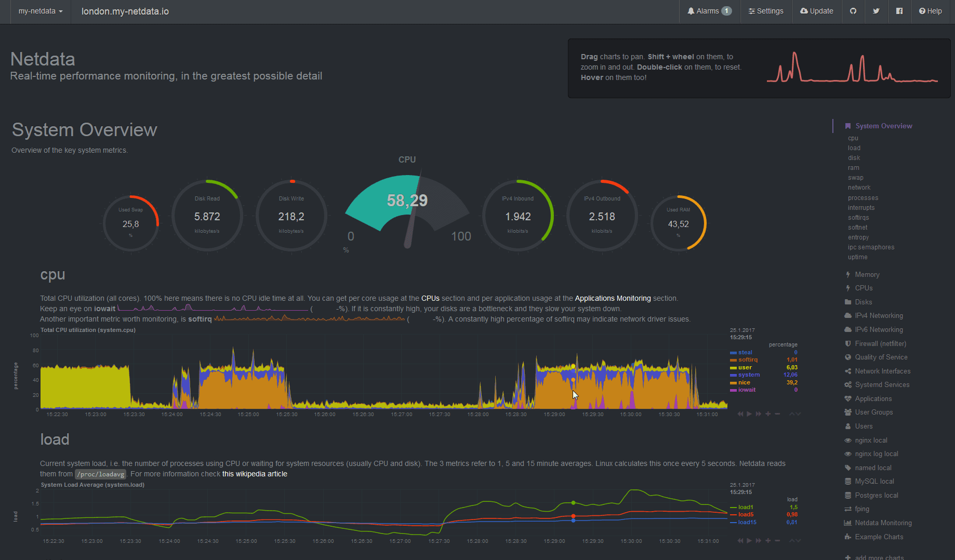Screen dimensions: 955x560
Task: Pan the load chart backward with rewind icon
Action: point(740,540)
